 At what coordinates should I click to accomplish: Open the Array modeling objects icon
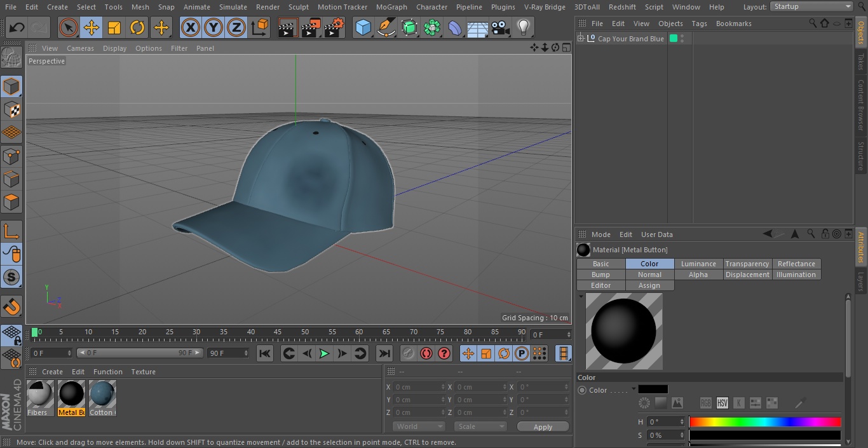[432, 28]
